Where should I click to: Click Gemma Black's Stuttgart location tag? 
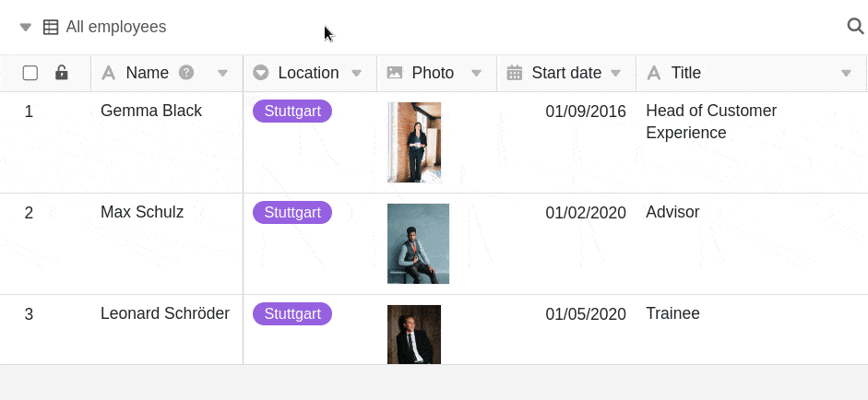(x=292, y=112)
